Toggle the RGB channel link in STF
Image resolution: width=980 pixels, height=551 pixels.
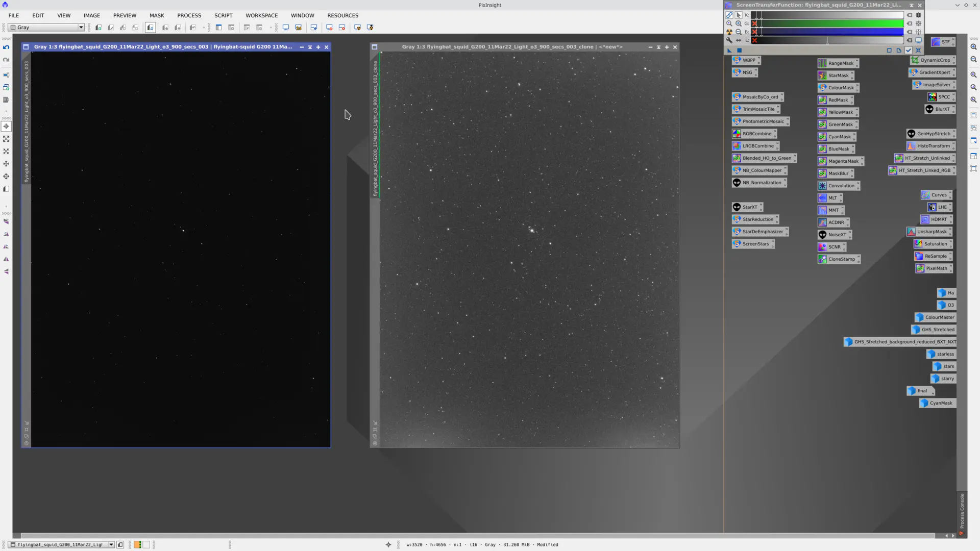pyautogui.click(x=729, y=15)
